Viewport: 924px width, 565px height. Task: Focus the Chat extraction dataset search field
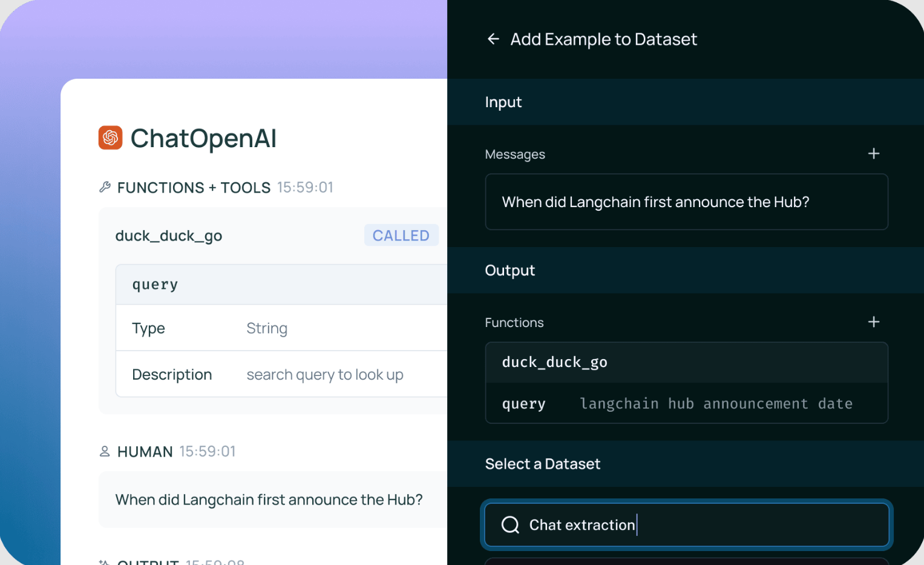[x=687, y=524]
